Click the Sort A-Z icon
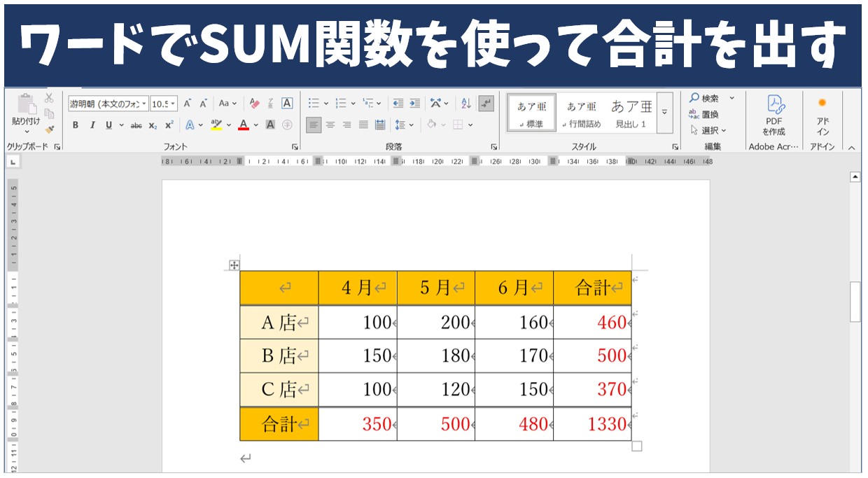Screen dimensions: 868x478 click(466, 104)
